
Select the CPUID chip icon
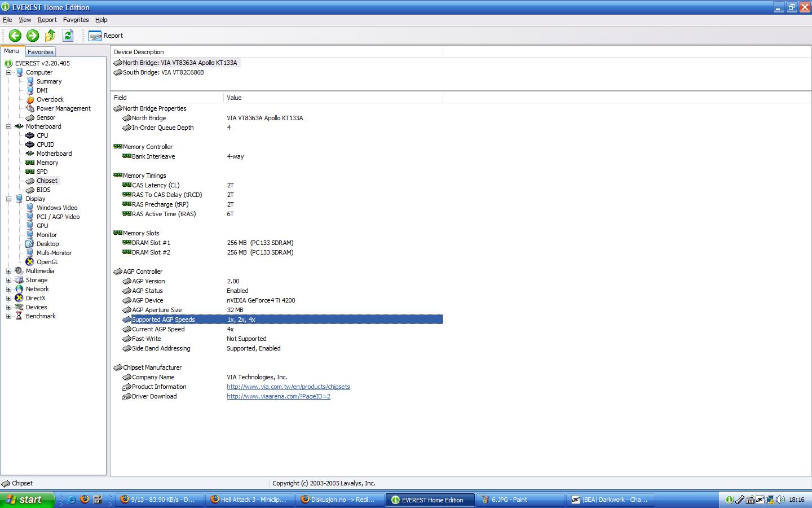pos(30,144)
